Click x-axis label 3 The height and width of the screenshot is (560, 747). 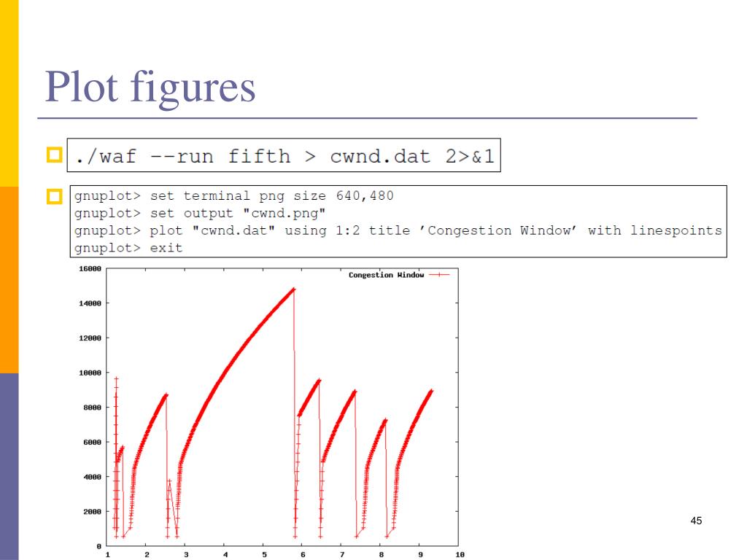click(186, 555)
